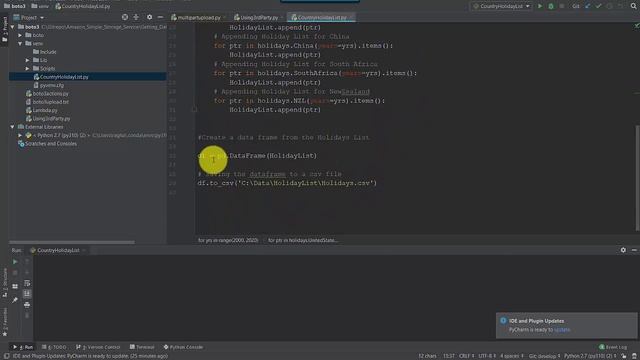
Task: Select the Run tool window tab
Action: (23, 347)
